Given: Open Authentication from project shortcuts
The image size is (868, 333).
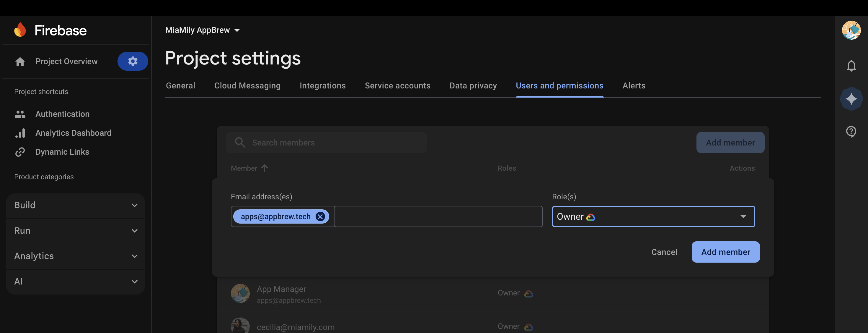Looking at the screenshot, I should tap(62, 114).
